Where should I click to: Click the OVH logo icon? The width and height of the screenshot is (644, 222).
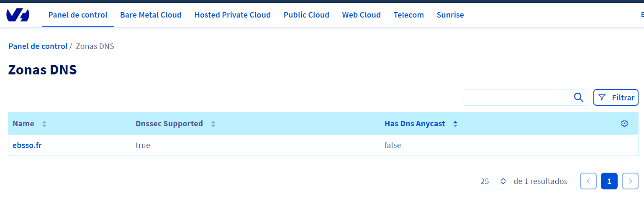click(18, 15)
